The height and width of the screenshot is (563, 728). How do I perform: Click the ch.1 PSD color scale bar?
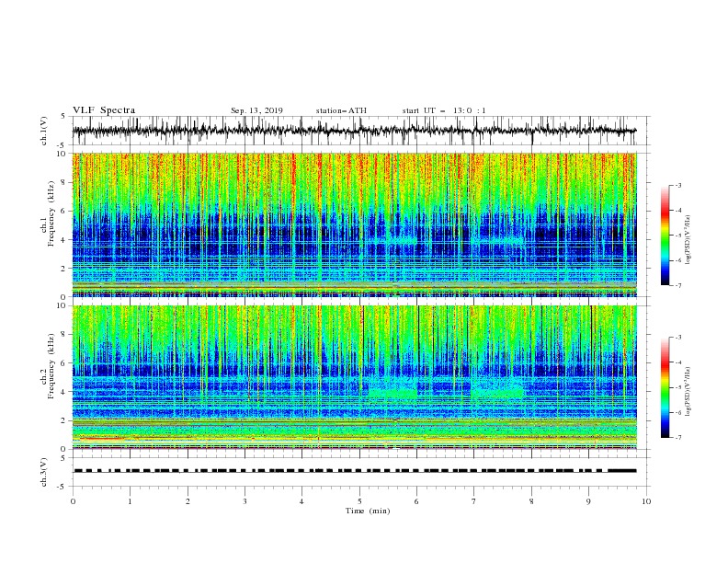point(665,236)
